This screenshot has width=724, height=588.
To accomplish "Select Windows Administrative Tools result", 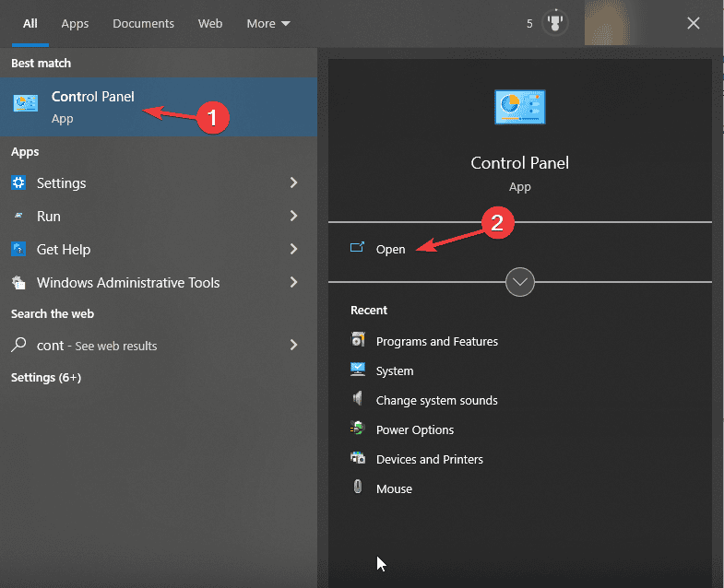I will [159, 282].
